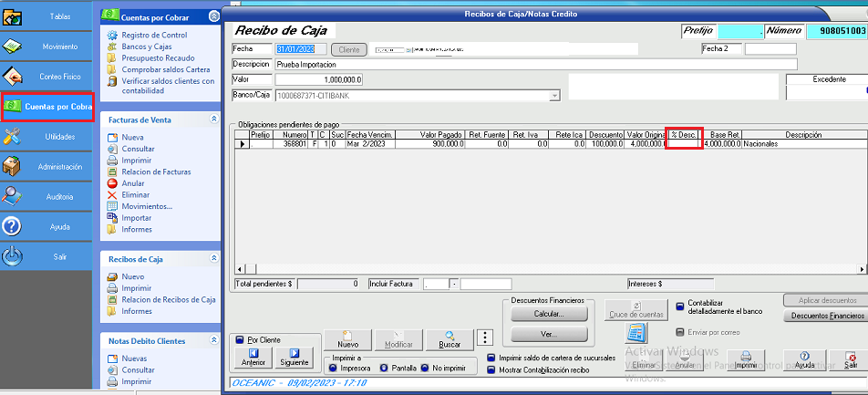
Task: Open Relacion de Facturas link
Action: [156, 172]
